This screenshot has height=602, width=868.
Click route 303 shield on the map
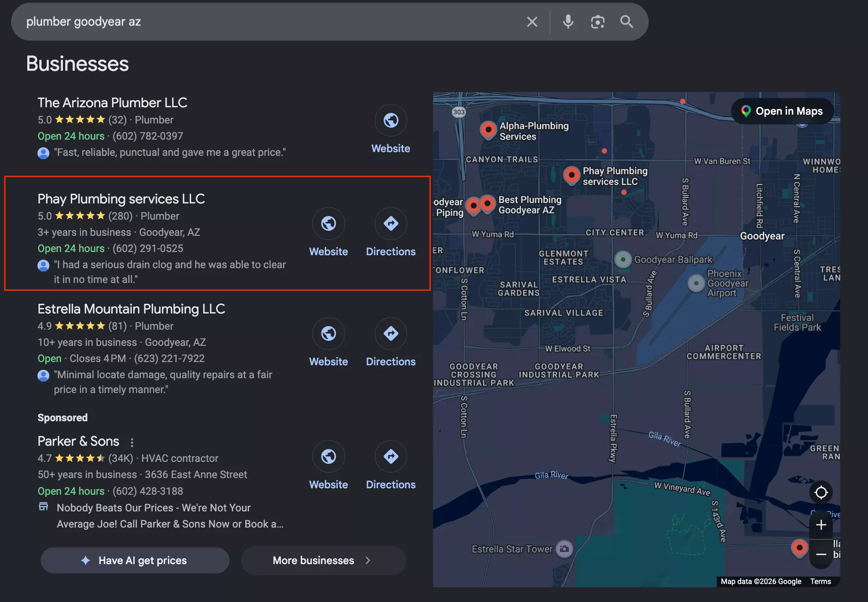click(459, 112)
